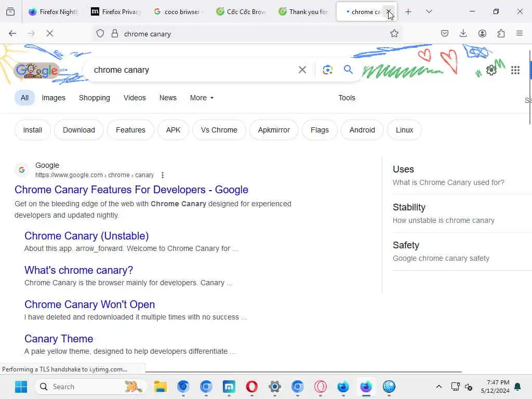Screen dimensions: 532x399
Task: Refine search with Flags chip
Action: pos(320,130)
